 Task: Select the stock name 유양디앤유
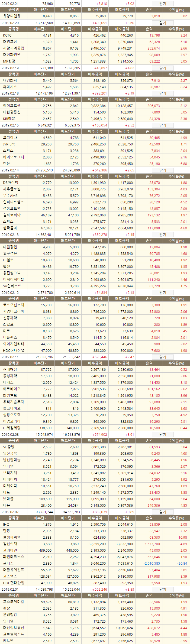click(12, 16)
